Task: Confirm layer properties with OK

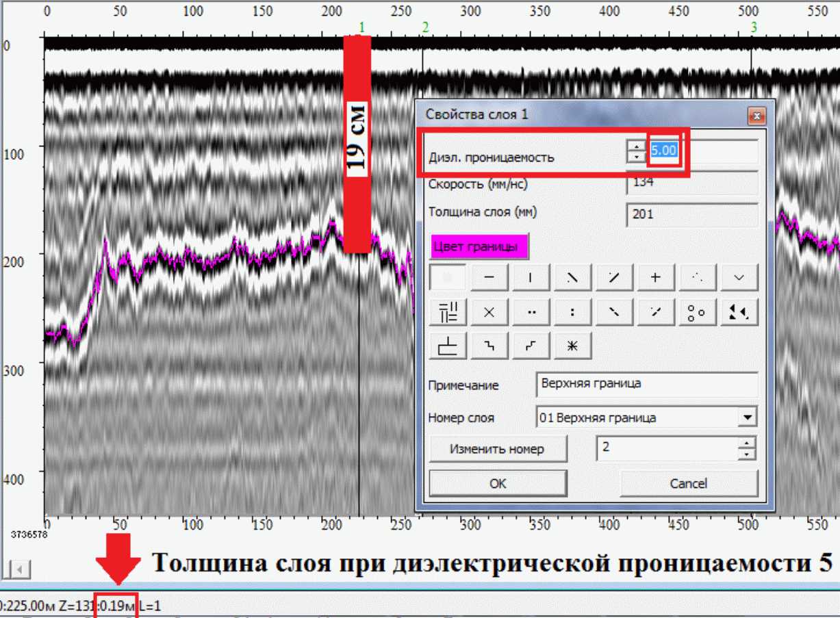Action: coord(498,483)
